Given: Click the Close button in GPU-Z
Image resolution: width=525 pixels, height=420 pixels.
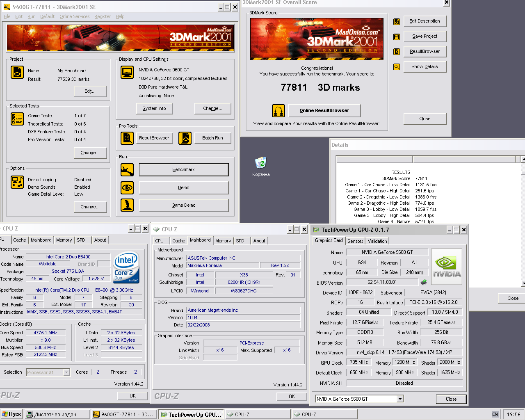Looking at the screenshot, I should (x=451, y=399).
